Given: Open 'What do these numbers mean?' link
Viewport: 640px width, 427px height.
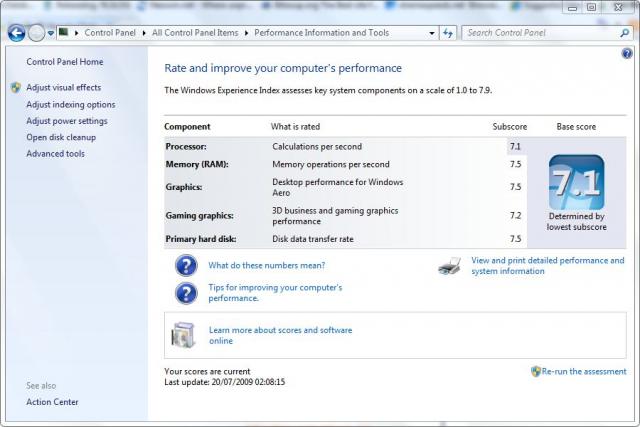Looking at the screenshot, I should pyautogui.click(x=267, y=265).
